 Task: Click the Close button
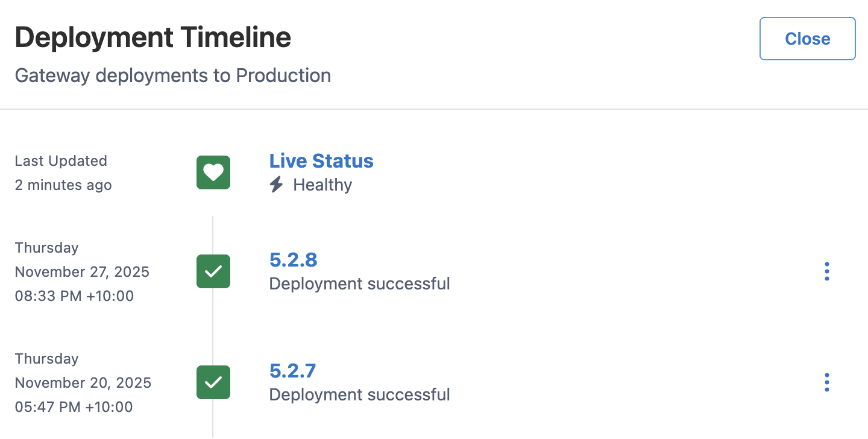click(x=807, y=39)
